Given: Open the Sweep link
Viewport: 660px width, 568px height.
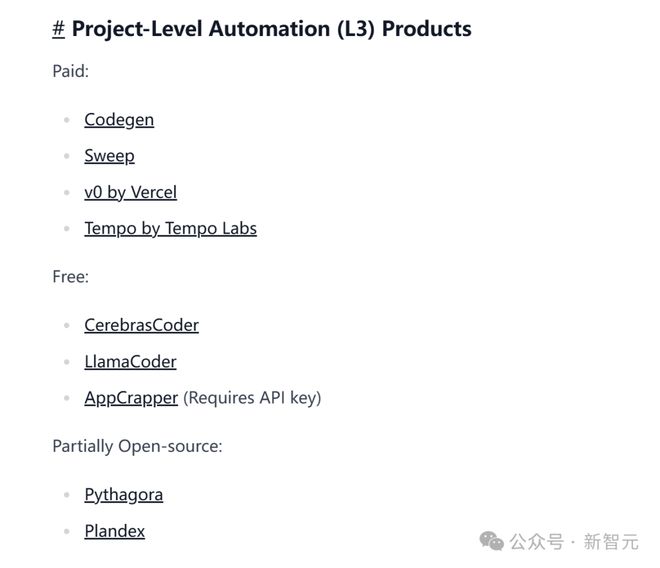Looking at the screenshot, I should click(x=109, y=156).
